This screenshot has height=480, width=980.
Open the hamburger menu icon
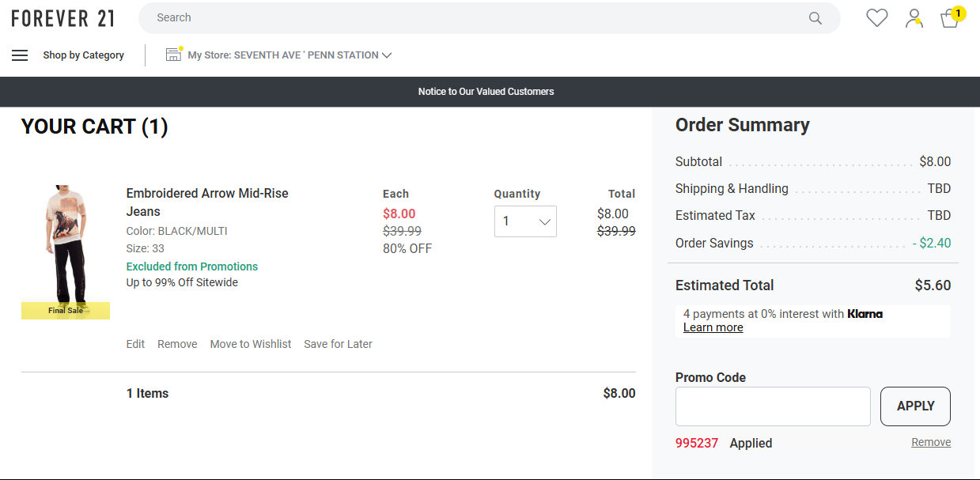pos(20,55)
